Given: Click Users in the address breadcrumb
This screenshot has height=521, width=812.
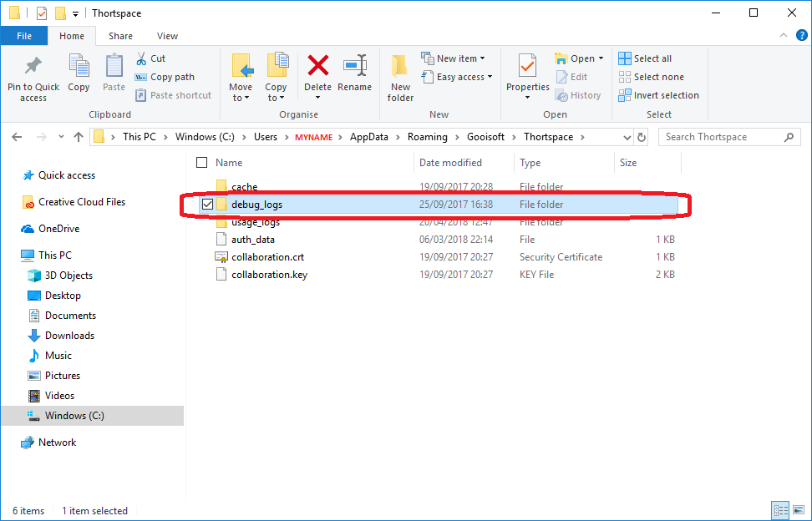Looking at the screenshot, I should tap(266, 137).
